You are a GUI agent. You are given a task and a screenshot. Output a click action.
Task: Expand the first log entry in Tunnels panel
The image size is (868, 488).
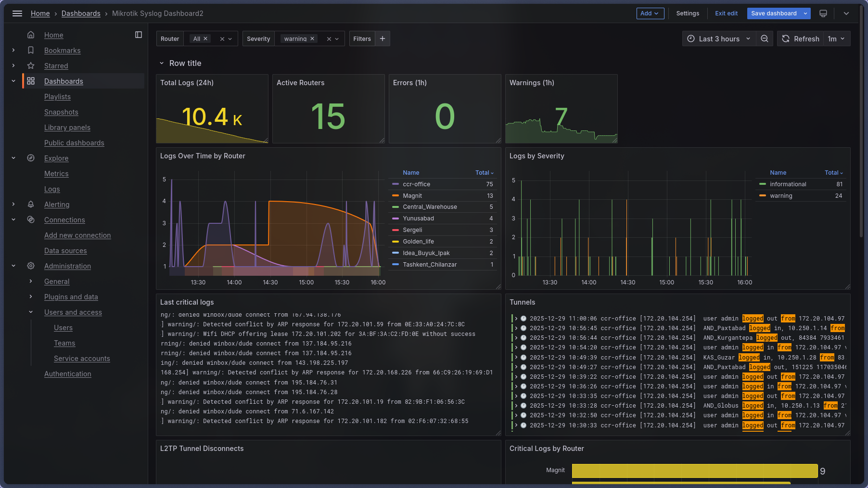pos(516,318)
